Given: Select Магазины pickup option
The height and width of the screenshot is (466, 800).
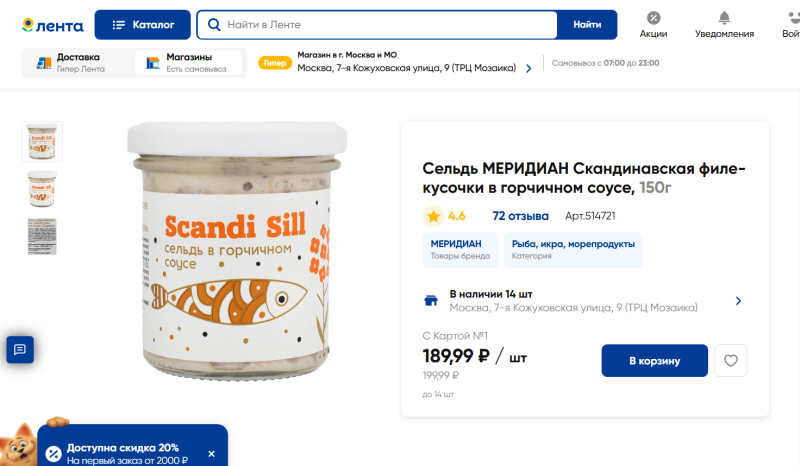Looking at the screenshot, I should point(188,63).
